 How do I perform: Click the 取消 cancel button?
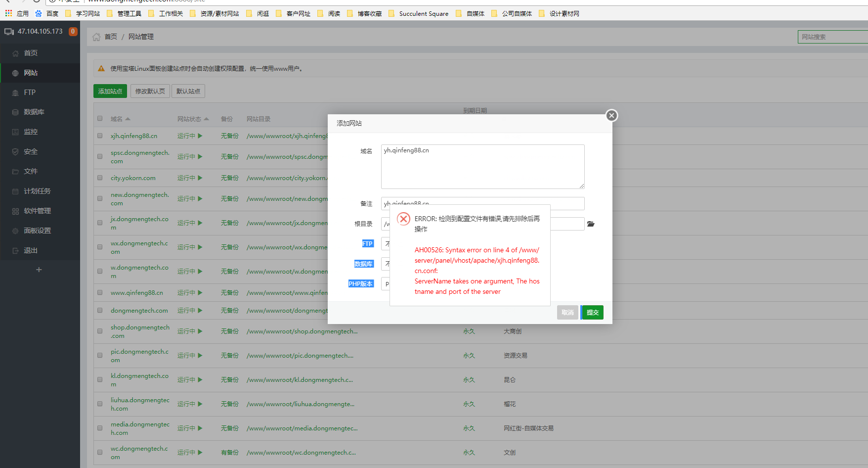point(567,313)
